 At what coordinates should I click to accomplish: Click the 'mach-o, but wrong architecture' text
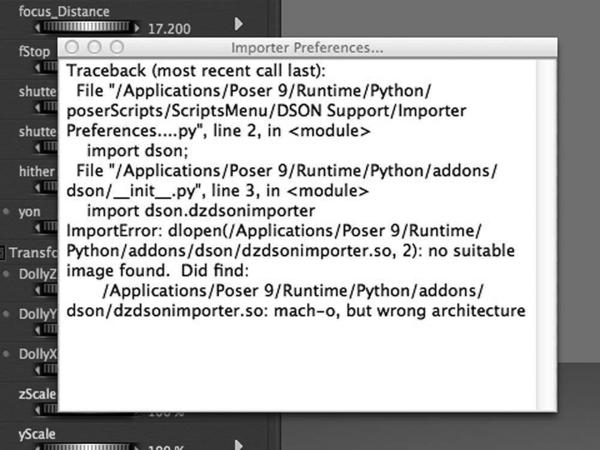(x=399, y=311)
